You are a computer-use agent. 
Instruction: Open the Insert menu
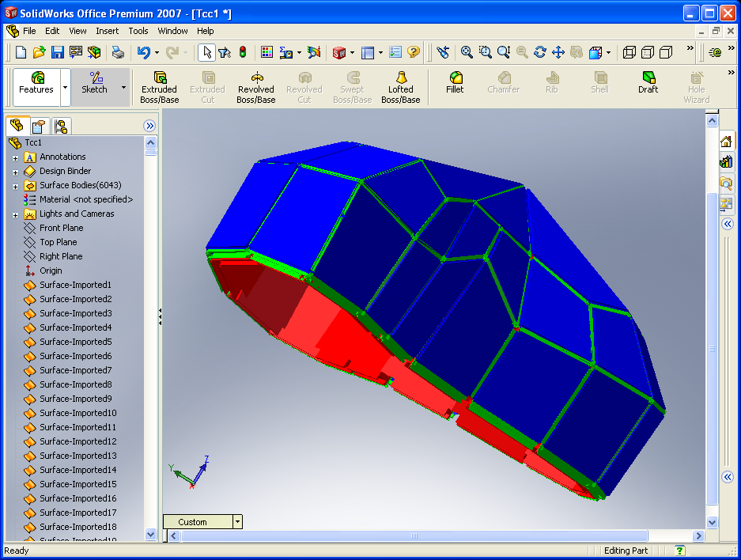pyautogui.click(x=108, y=31)
